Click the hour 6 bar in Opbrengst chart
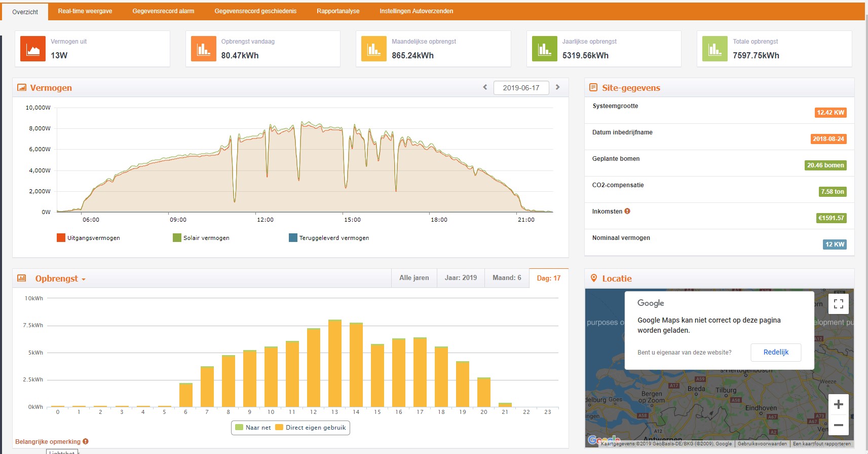This screenshot has height=454, width=868. click(x=186, y=395)
